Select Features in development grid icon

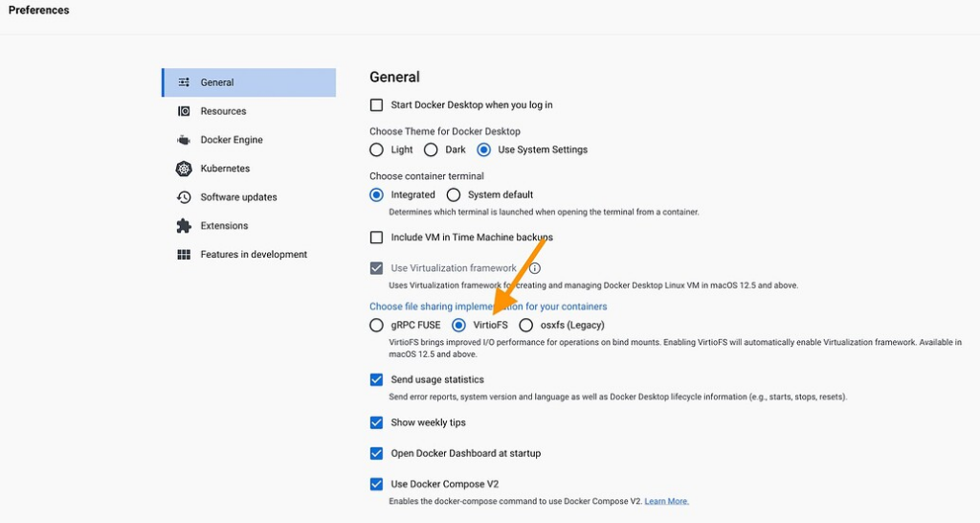click(184, 255)
